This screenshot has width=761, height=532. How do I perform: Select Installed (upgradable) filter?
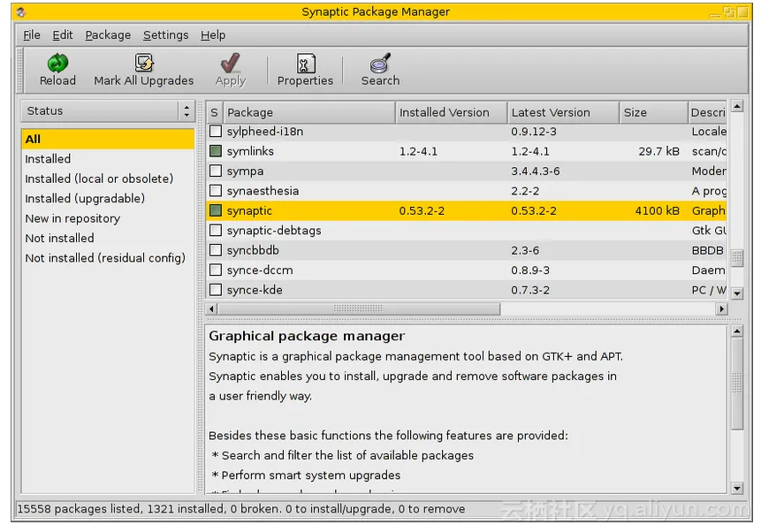pyautogui.click(x=108, y=199)
